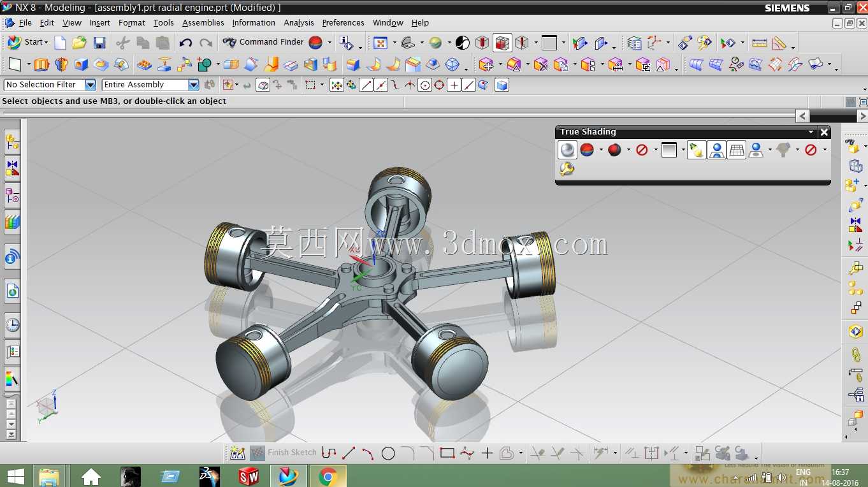Expand the Entire Assembly scope dropdown
This screenshot has height=487, width=868.
point(194,85)
